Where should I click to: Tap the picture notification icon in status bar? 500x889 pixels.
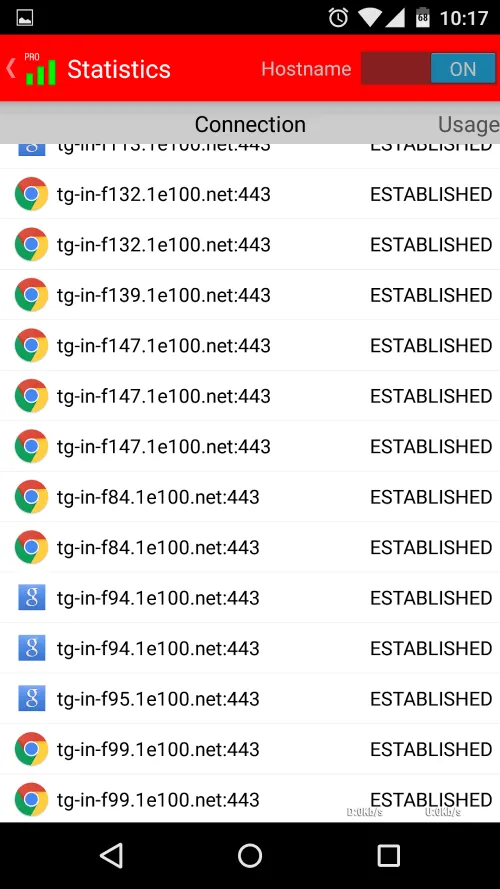coord(24,18)
